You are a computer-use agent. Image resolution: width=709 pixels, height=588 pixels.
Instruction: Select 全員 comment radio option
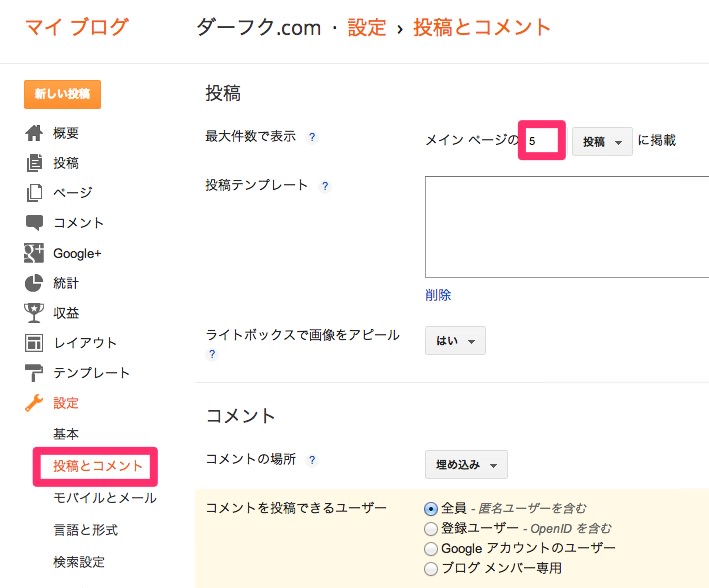tap(430, 509)
